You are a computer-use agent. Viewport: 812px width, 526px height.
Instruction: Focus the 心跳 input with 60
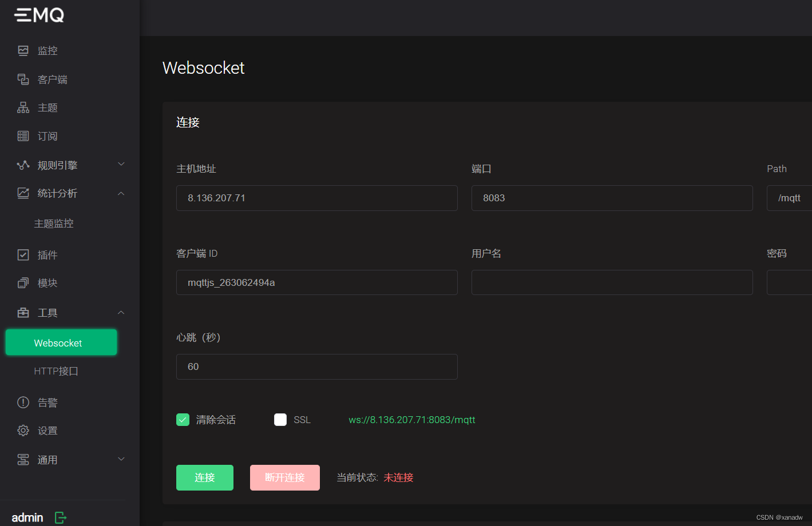coord(317,366)
